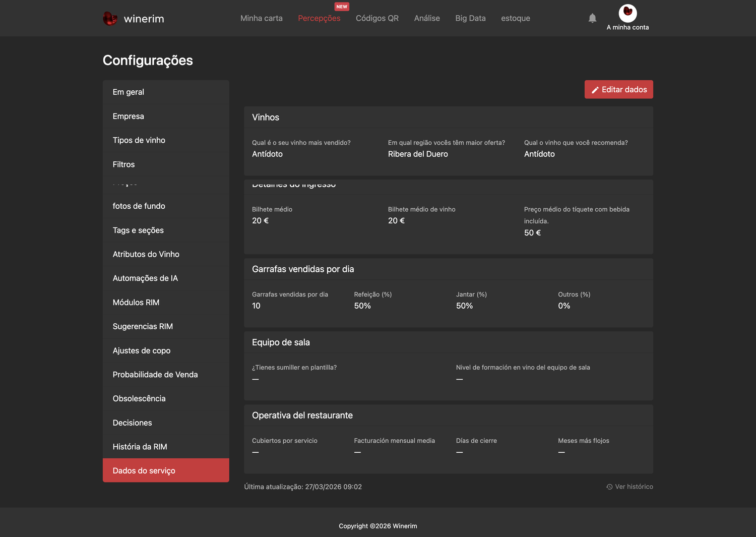Open Automações de IA
The image size is (756, 537).
tap(166, 278)
